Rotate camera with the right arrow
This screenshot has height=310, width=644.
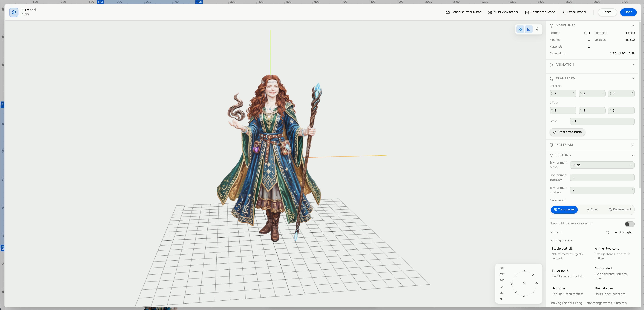536,284
